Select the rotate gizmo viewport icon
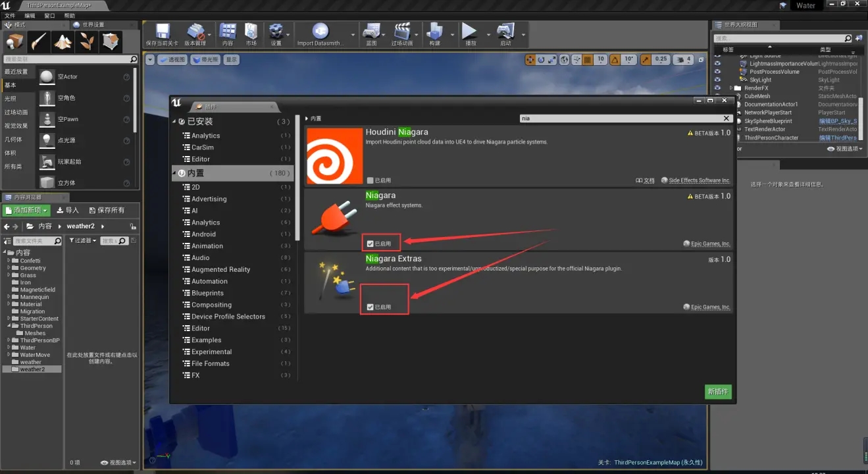The height and width of the screenshot is (474, 868). (x=542, y=59)
